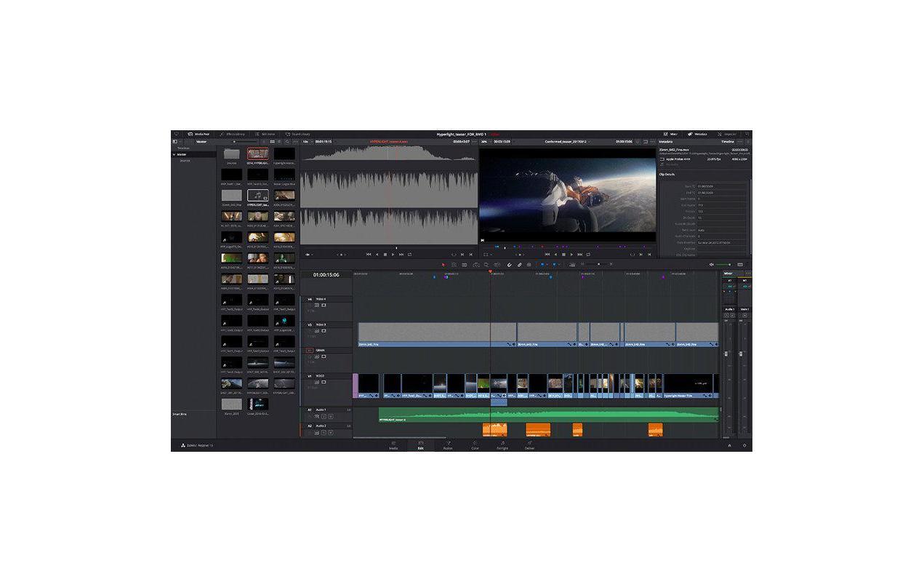Open the blue flag color dropdown
This screenshot has width=924, height=582.
point(547,264)
